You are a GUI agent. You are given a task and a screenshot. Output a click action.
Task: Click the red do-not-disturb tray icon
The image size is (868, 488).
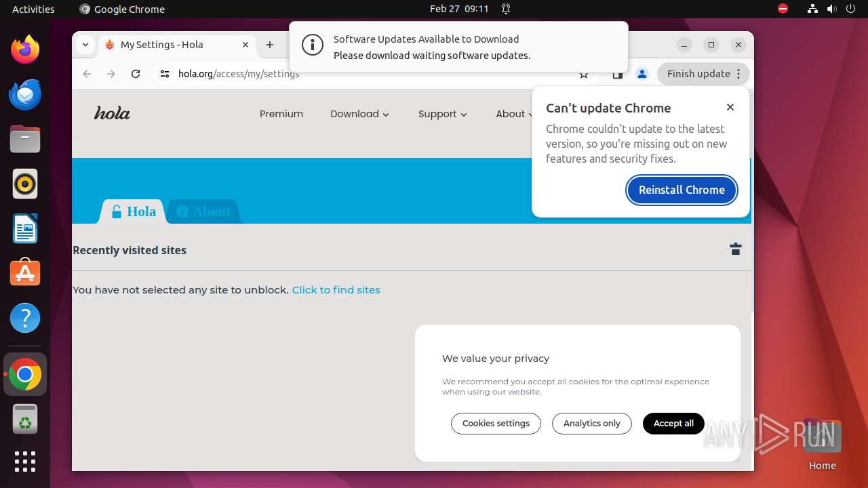tap(783, 9)
